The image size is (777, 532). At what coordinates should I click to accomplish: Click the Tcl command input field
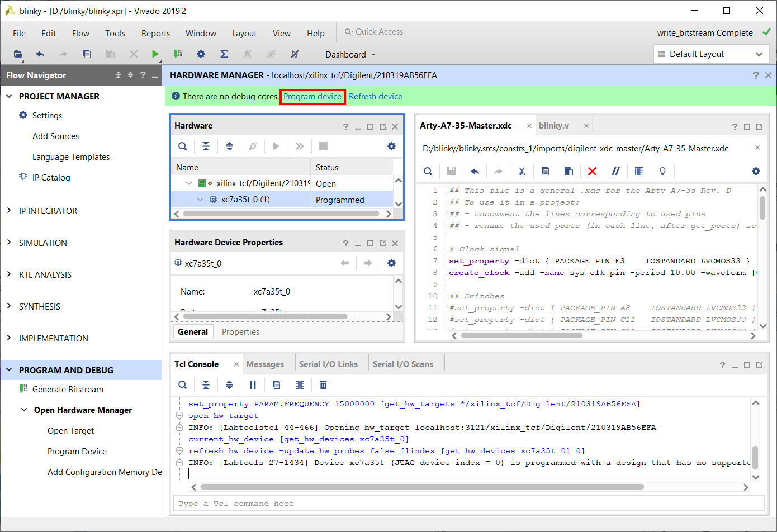click(469, 503)
